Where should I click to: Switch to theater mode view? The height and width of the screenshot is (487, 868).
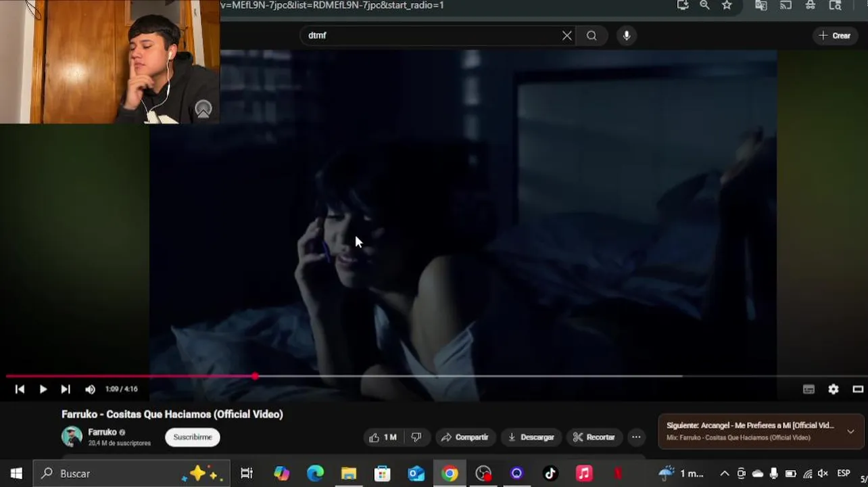858,389
